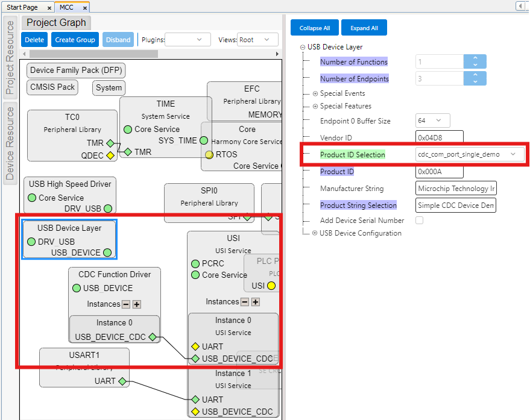The height and width of the screenshot is (420, 530).
Task: Click the yellow RTOS circle on Core block
Action: tap(209, 154)
